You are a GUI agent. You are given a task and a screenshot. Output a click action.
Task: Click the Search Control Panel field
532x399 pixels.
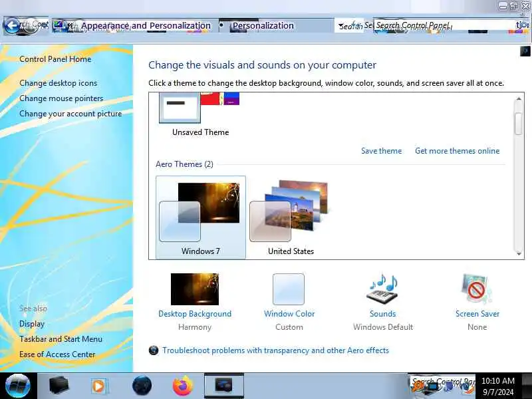(x=444, y=25)
